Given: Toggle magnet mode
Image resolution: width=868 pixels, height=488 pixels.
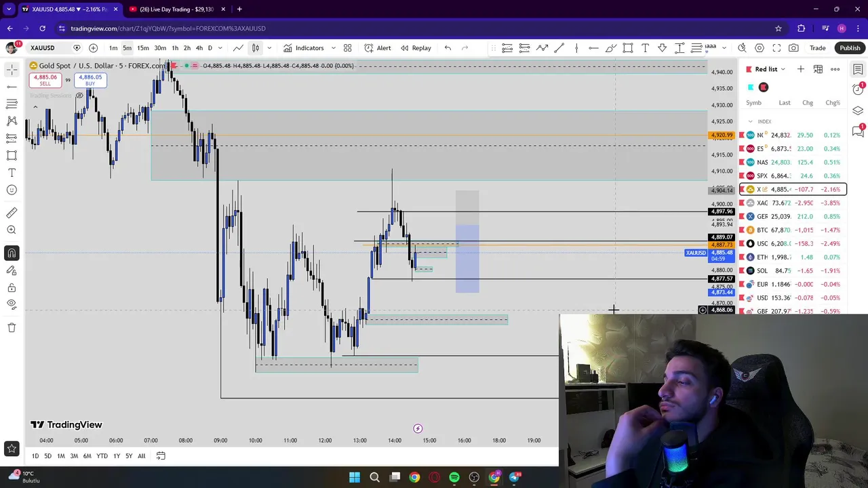Looking at the screenshot, I should (x=12, y=253).
